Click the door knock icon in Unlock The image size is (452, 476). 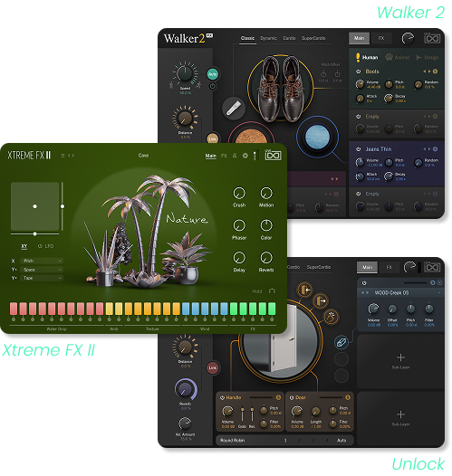click(x=332, y=316)
